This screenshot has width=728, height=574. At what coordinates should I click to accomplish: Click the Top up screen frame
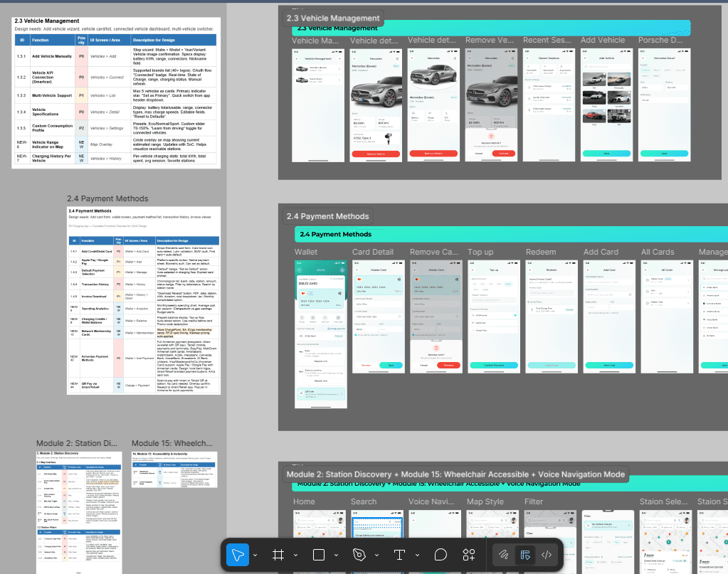tap(494, 317)
